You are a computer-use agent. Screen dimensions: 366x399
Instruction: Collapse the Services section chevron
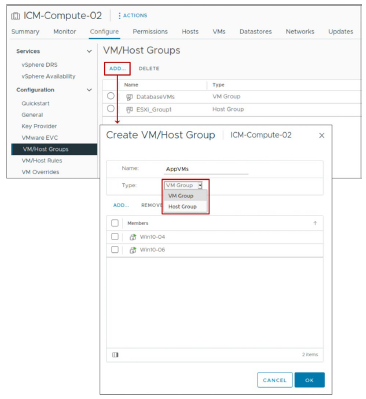click(x=89, y=51)
